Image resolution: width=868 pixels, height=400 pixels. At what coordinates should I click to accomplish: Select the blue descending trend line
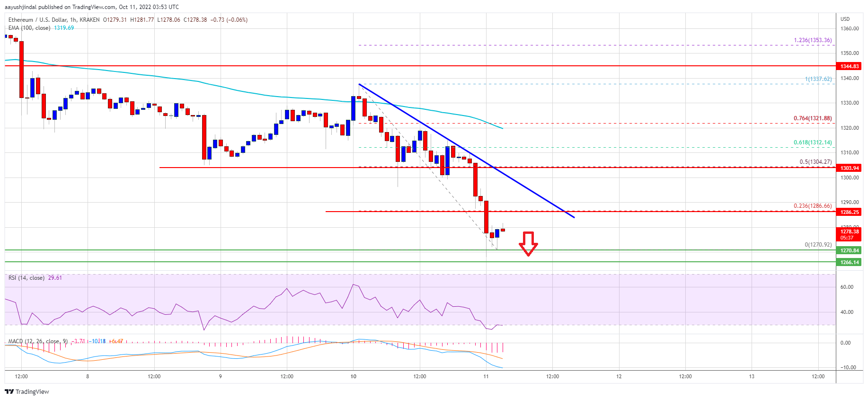466,151
